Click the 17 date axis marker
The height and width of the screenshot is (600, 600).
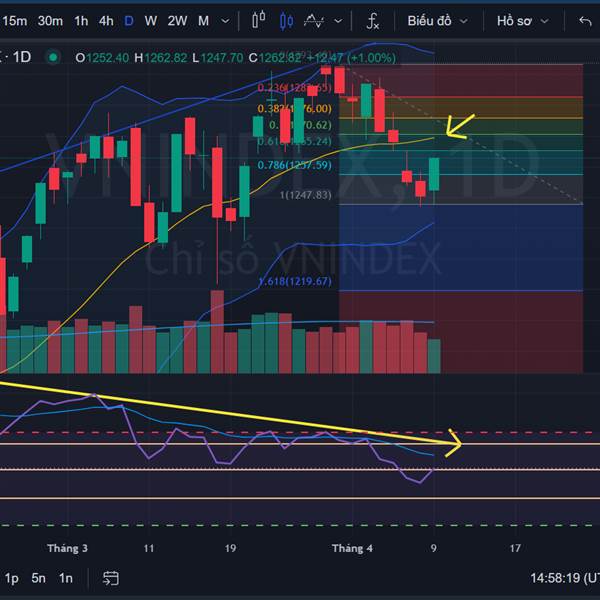515,548
